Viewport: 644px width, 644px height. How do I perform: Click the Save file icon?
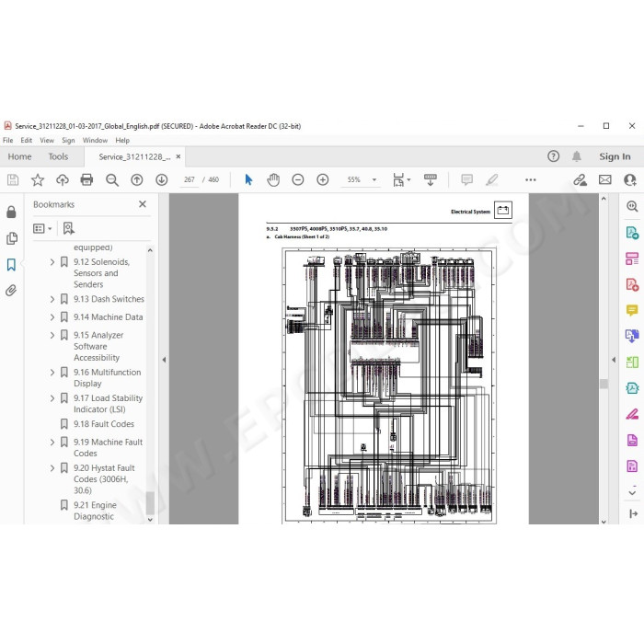pyautogui.click(x=13, y=179)
